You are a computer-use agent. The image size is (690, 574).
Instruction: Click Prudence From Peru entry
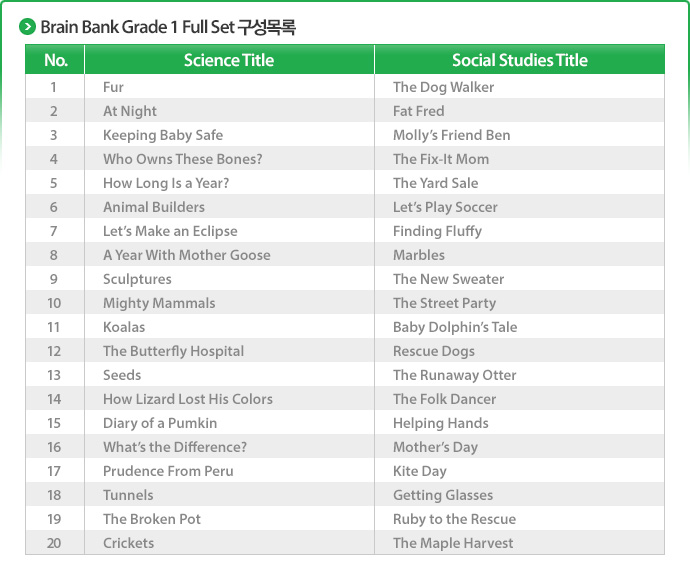(x=168, y=471)
